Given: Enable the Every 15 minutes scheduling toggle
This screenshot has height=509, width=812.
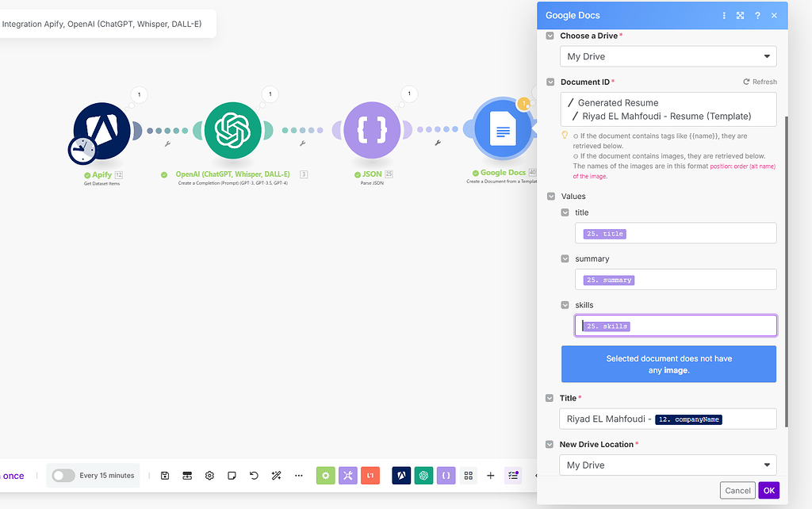Looking at the screenshot, I should pos(63,475).
